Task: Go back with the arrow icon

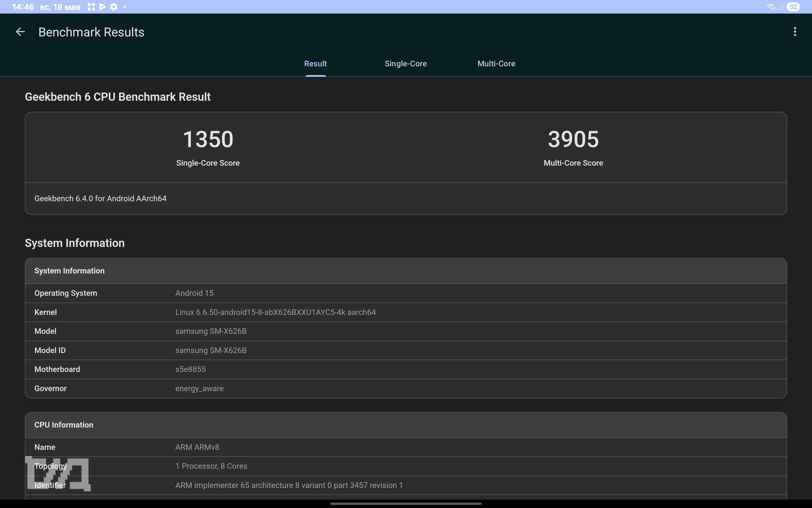Action: pos(21,32)
